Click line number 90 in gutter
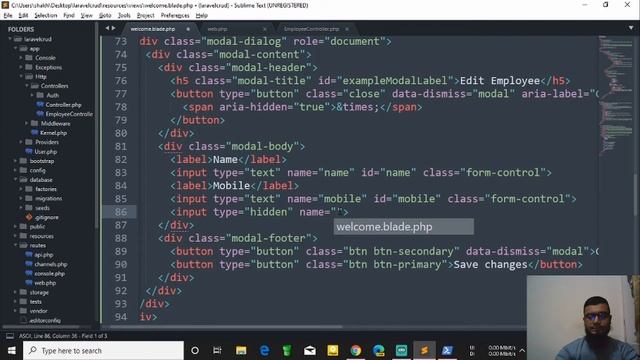Screen dimensions: 640x360 tap(121, 264)
